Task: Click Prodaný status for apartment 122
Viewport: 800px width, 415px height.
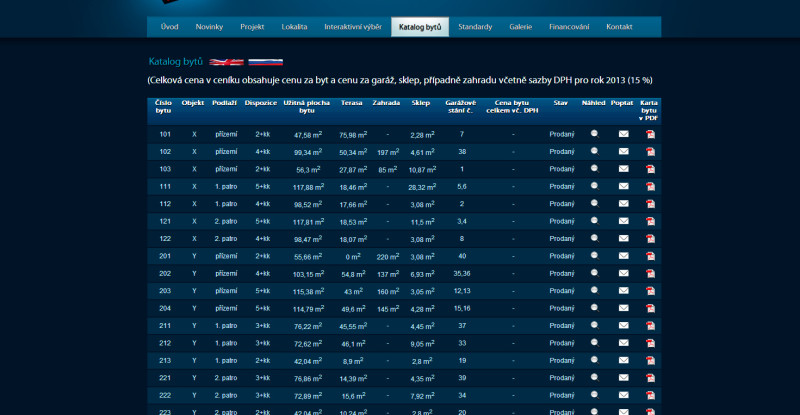Action: pos(562,239)
